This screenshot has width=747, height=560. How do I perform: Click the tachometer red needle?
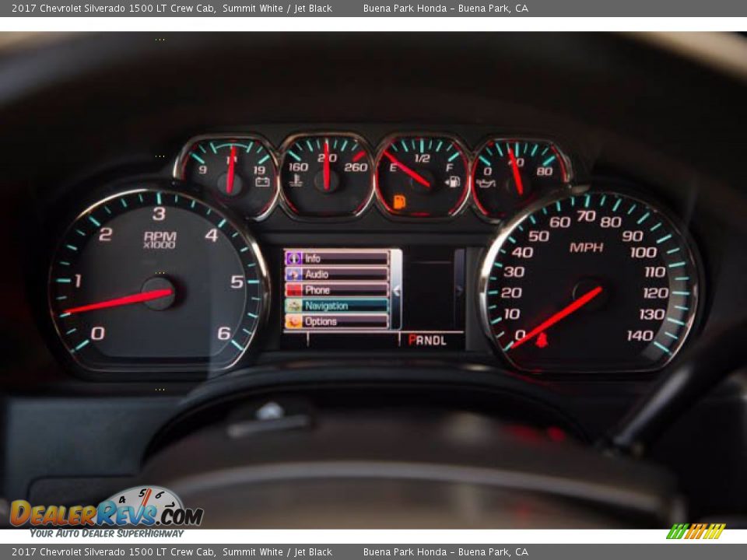tap(118, 302)
